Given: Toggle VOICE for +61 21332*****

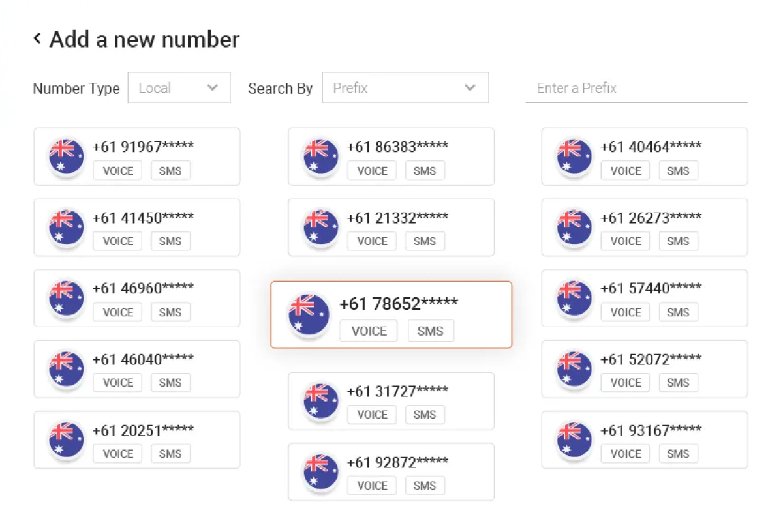Looking at the screenshot, I should point(372,241).
